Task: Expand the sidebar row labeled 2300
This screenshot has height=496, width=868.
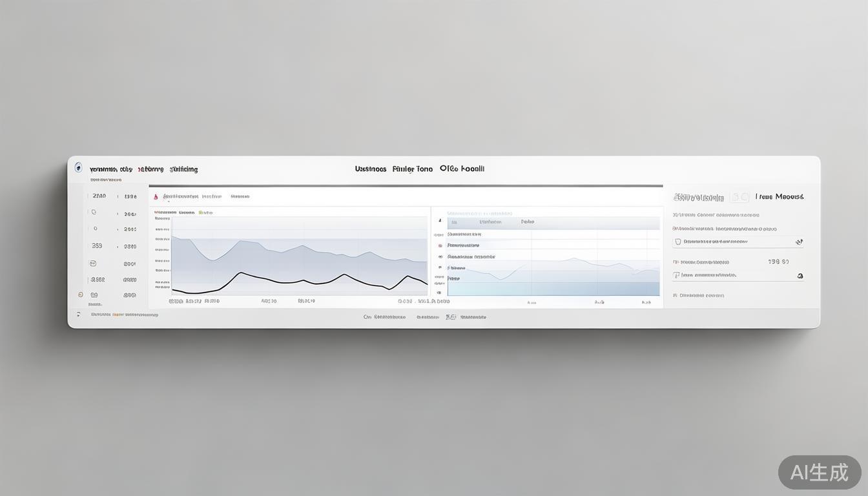Action: [x=99, y=196]
